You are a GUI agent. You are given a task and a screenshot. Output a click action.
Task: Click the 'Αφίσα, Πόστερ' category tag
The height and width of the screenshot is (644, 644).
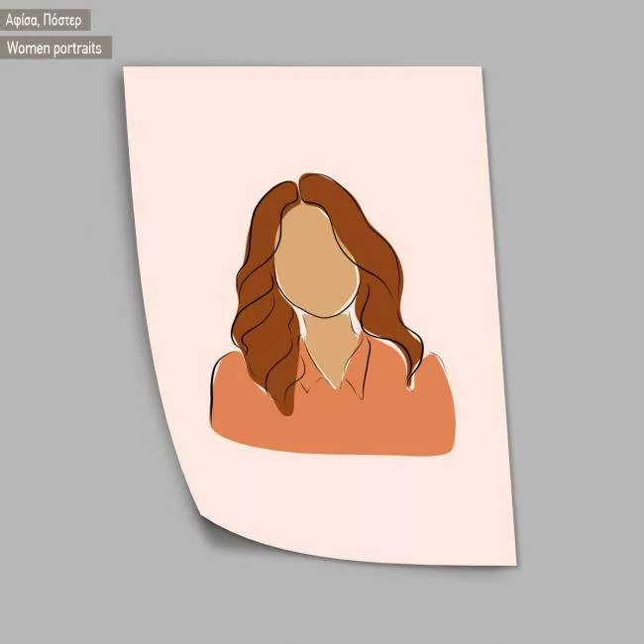click(45, 20)
